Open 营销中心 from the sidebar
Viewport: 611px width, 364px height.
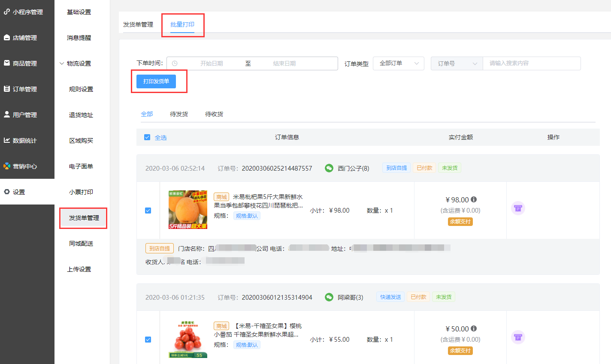[24, 166]
